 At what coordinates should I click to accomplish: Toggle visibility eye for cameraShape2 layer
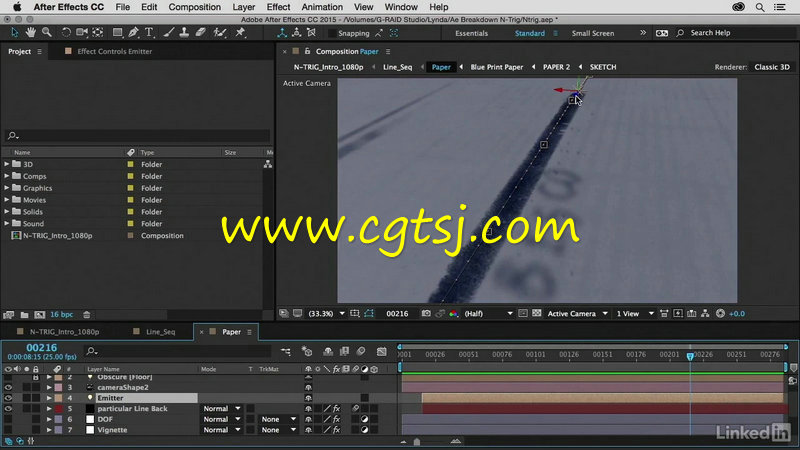click(8, 387)
